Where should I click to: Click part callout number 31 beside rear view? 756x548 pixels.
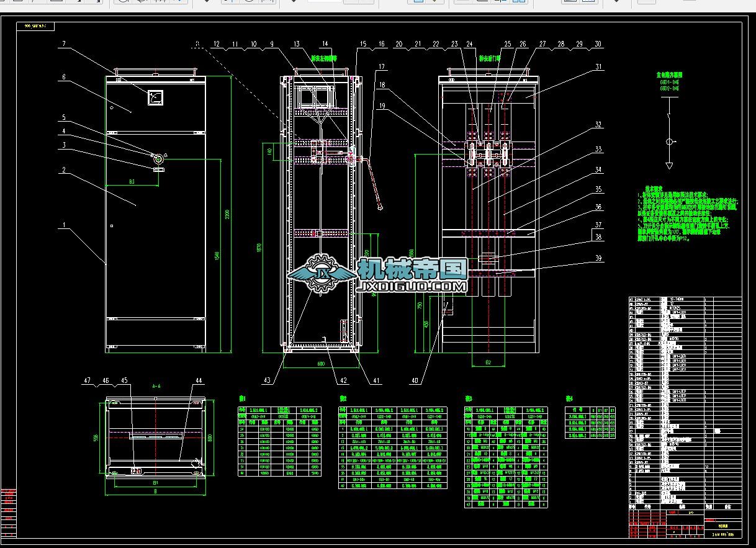tap(598, 66)
